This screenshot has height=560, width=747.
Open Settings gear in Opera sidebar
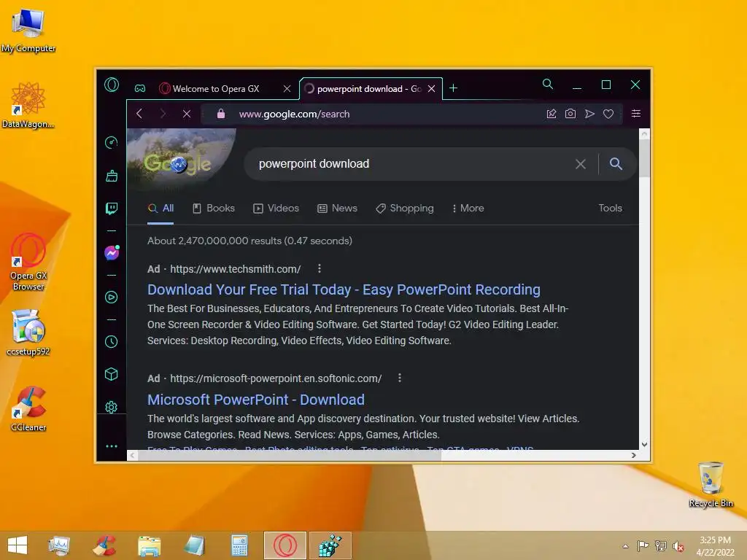coord(112,407)
